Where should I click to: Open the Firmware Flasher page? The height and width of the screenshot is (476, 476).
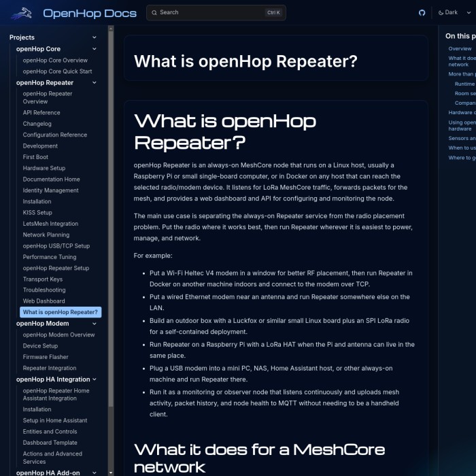46,357
